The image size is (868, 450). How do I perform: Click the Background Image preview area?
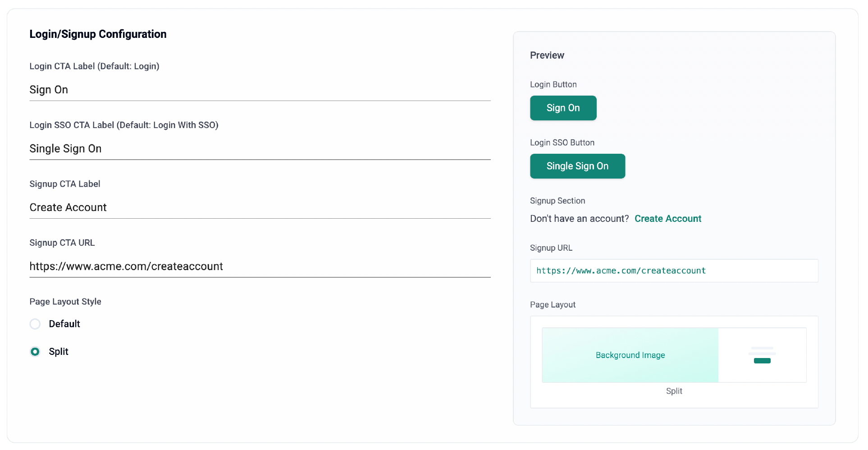click(x=630, y=355)
